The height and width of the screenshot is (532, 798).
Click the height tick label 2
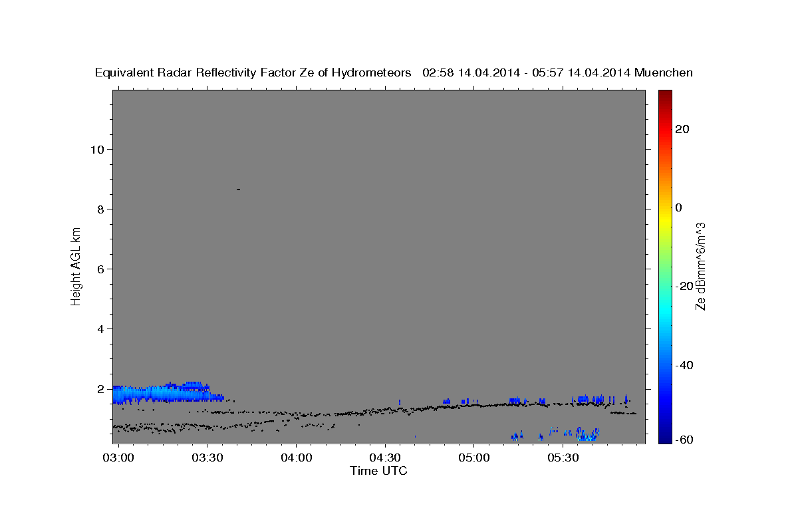coord(101,388)
